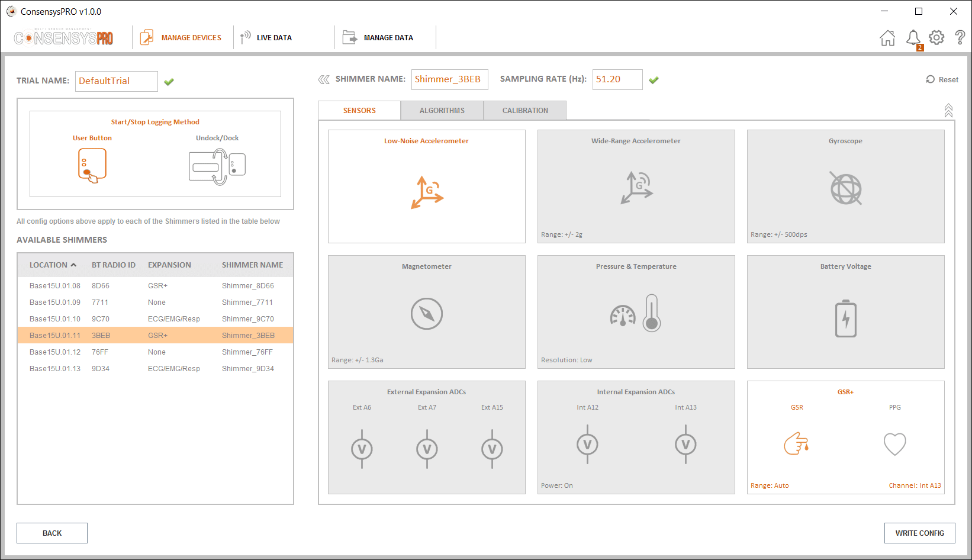The height and width of the screenshot is (560, 972).
Task: Toggle the GSR finger sensor icon
Action: (797, 443)
